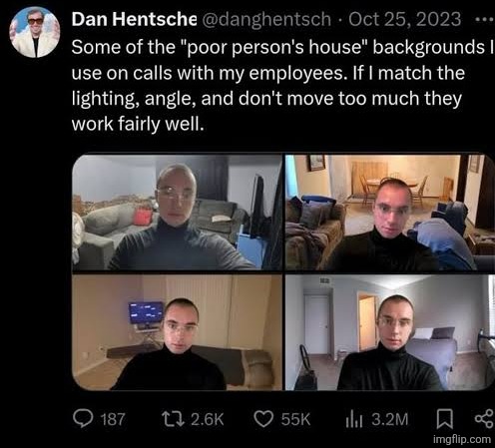The height and width of the screenshot is (448, 495).
Task: View photo showing dining table and chairs
Action: tap(390, 213)
